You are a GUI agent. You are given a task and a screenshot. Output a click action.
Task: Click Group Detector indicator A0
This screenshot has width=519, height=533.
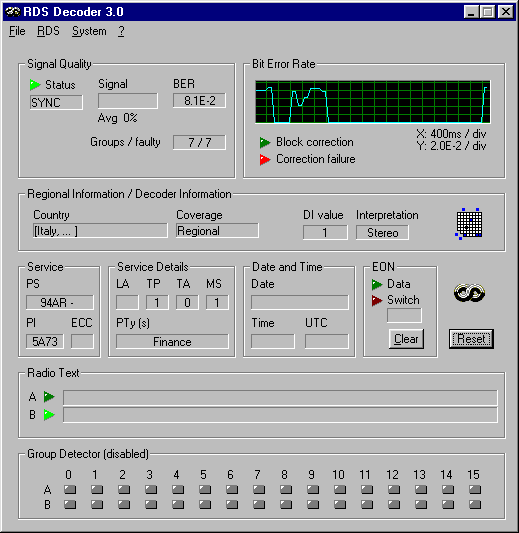point(70,489)
